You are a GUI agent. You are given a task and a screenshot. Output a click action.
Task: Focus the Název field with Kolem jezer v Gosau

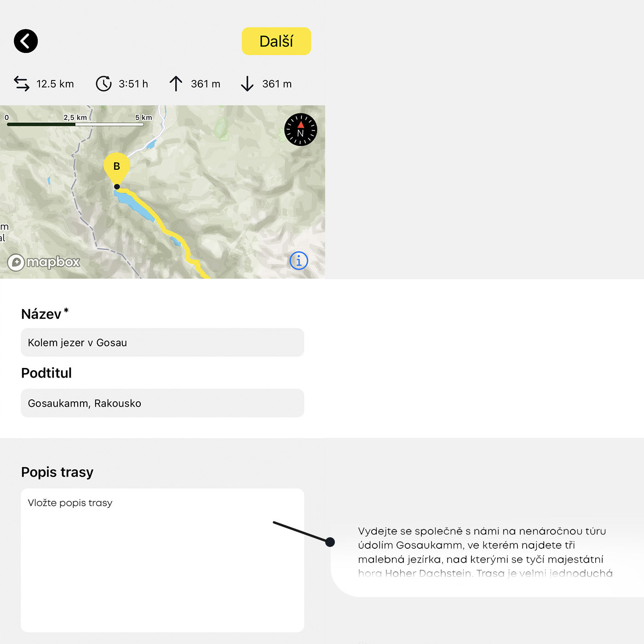pos(162,343)
